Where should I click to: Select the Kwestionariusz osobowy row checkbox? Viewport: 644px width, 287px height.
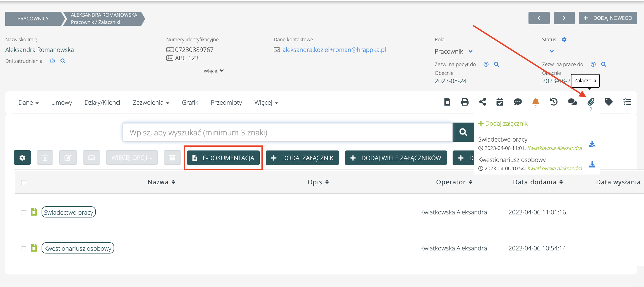pyautogui.click(x=24, y=249)
